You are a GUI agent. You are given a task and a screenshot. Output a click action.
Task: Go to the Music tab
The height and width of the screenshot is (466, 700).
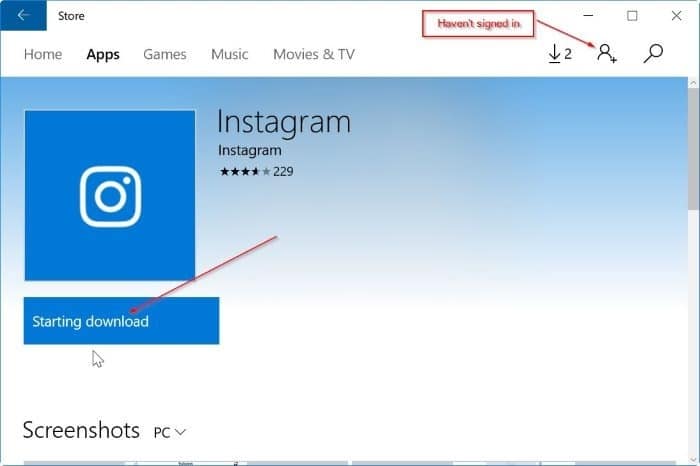coord(229,54)
